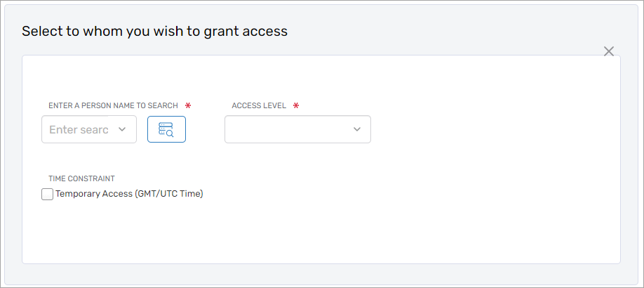
Task: Open the Access Level dropdown
Action: pos(297,129)
